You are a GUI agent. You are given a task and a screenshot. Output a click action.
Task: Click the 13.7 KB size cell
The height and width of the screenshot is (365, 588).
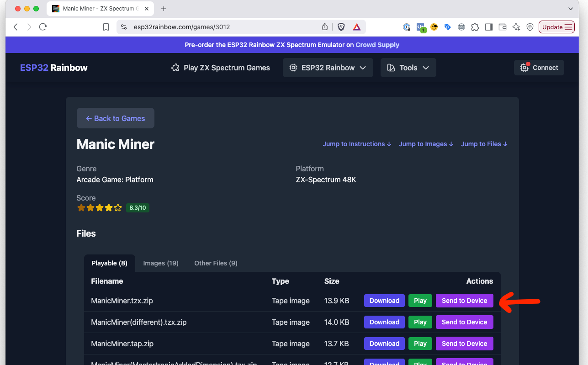(x=337, y=344)
